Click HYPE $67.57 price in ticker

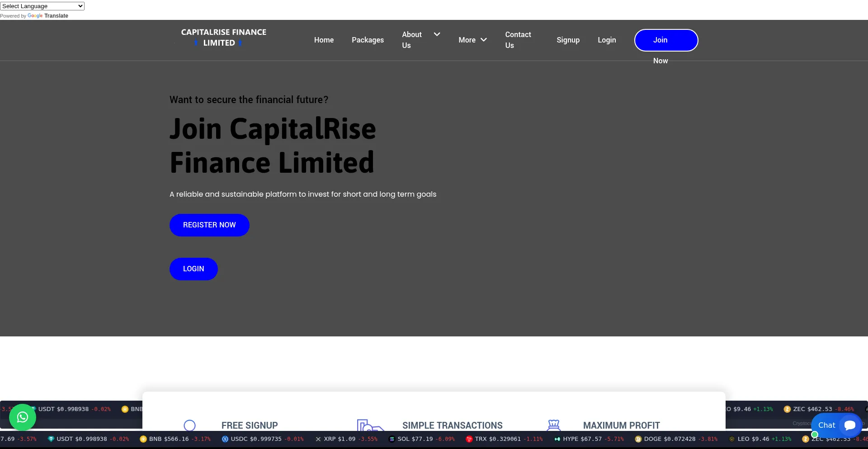tap(582, 439)
